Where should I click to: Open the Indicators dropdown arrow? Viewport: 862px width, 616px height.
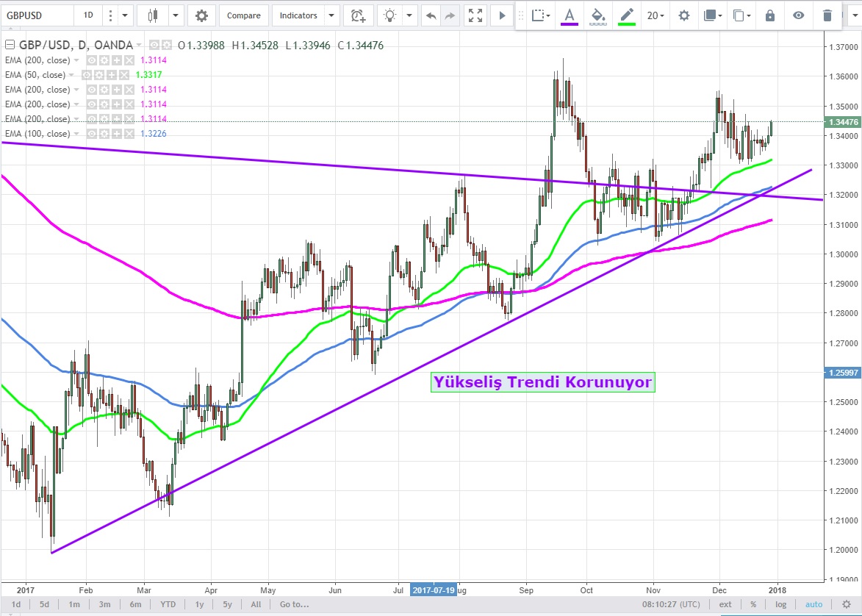(x=331, y=15)
